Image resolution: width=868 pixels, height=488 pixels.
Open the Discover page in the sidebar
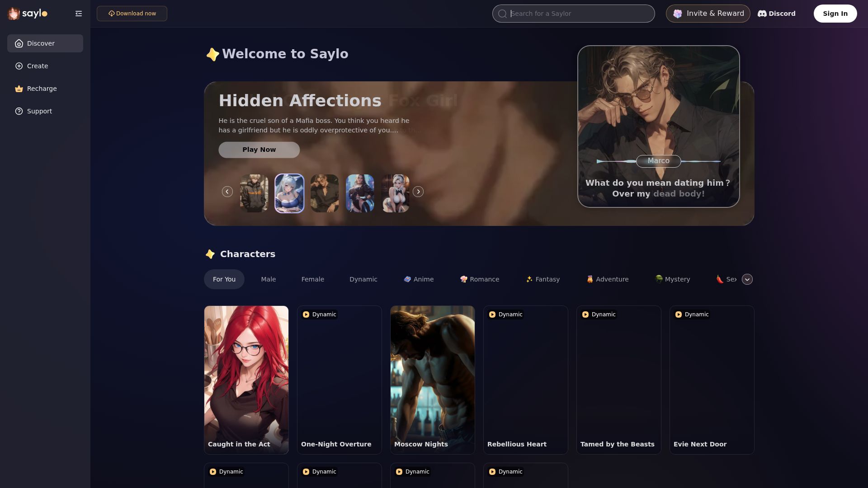pos(45,43)
